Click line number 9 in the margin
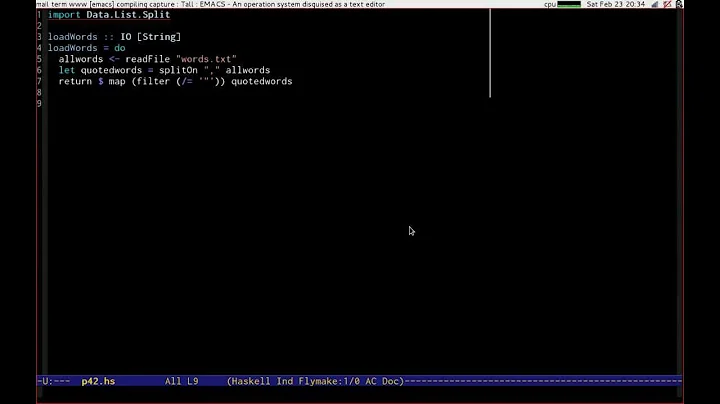The height and width of the screenshot is (404, 720). 39,103
